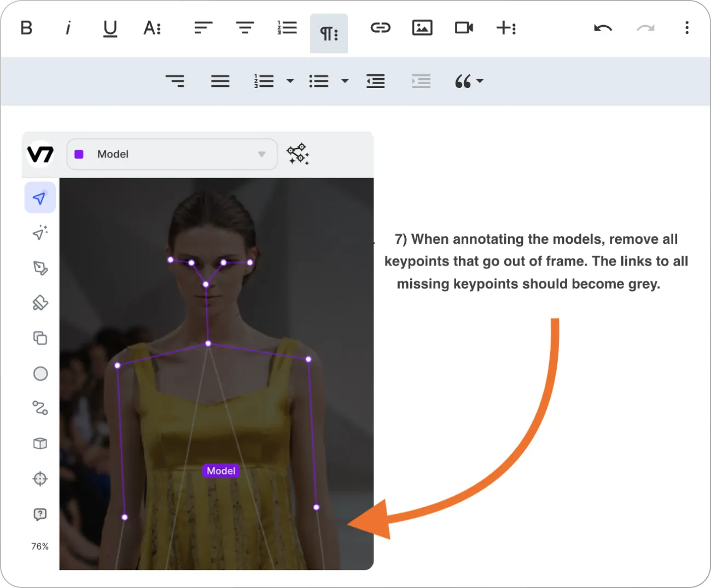The image size is (711, 588).
Task: Click the neck keypoint on the skeleton
Action: [208, 344]
